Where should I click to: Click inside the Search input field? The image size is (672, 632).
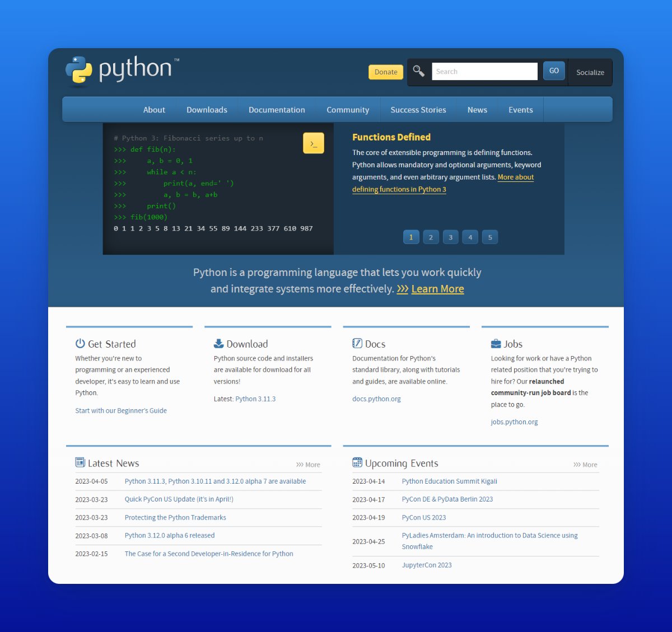pos(484,71)
